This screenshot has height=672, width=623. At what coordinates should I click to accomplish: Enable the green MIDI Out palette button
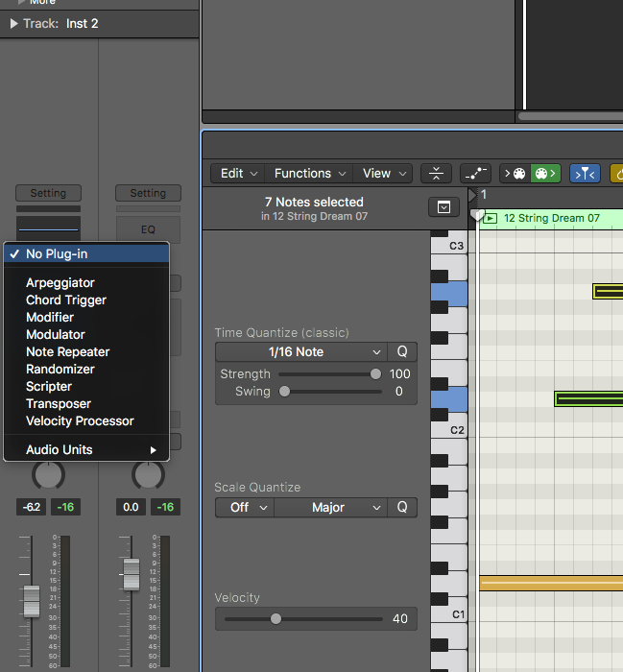click(544, 174)
